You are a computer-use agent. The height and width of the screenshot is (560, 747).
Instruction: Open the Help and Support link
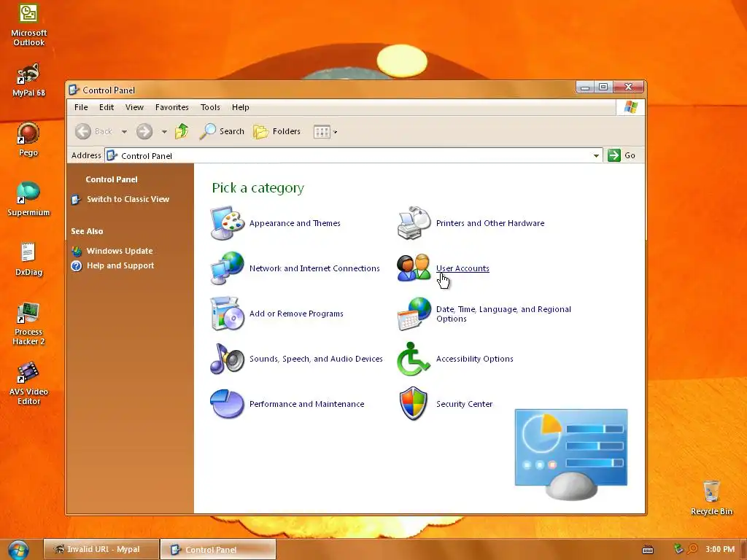point(120,265)
